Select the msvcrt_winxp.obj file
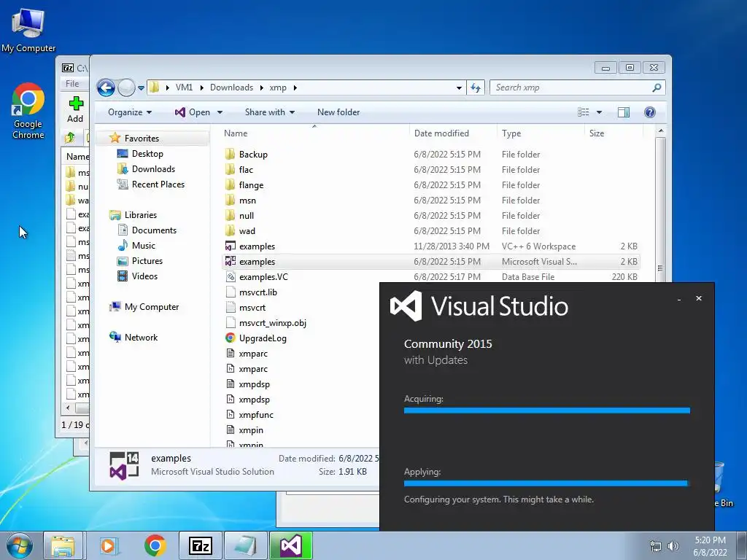Viewport: 747px width, 560px height. pos(273,323)
